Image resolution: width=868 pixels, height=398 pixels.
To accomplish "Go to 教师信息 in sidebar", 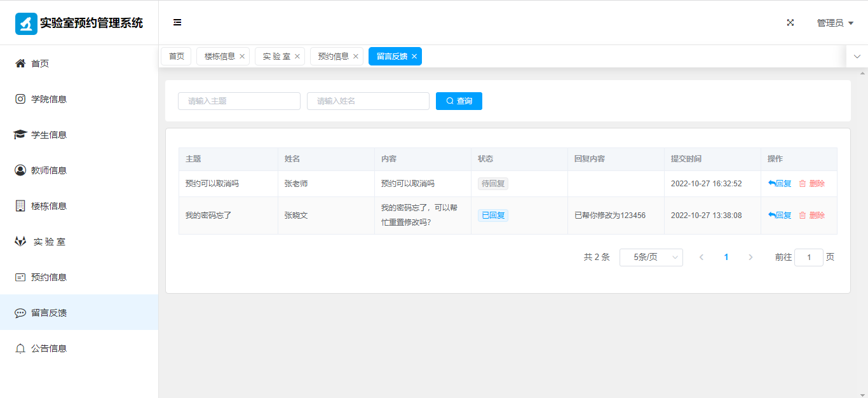I will click(x=49, y=170).
